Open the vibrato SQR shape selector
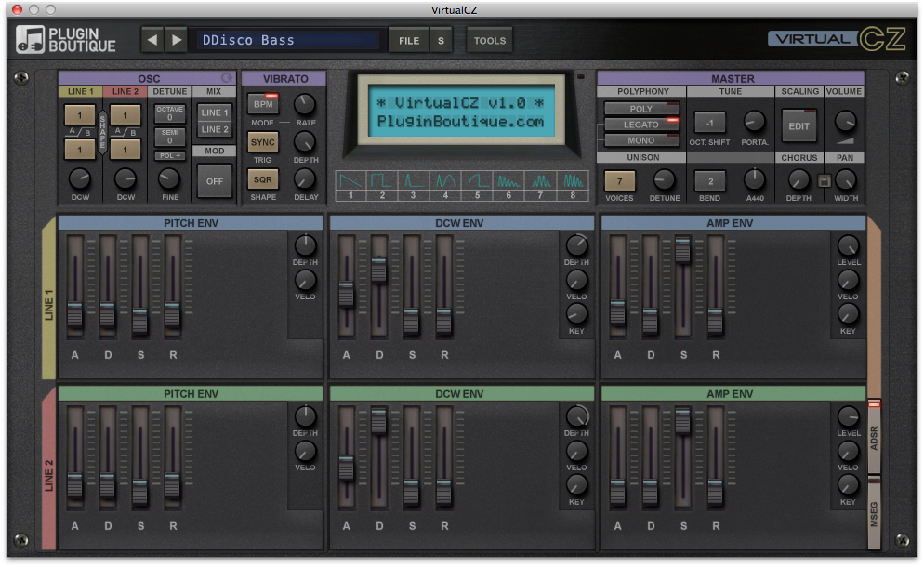The image size is (924, 567). coord(263,179)
